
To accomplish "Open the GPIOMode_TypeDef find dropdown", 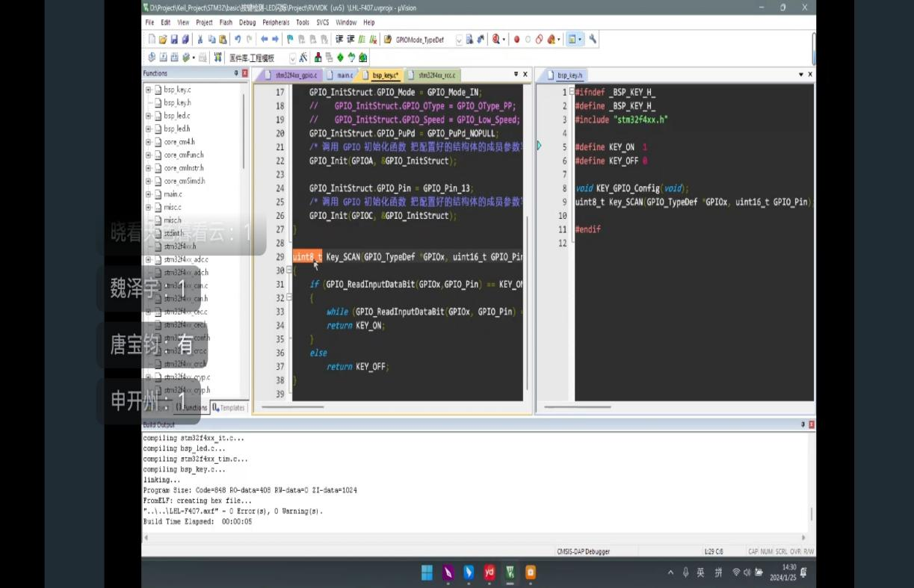I will [x=459, y=40].
